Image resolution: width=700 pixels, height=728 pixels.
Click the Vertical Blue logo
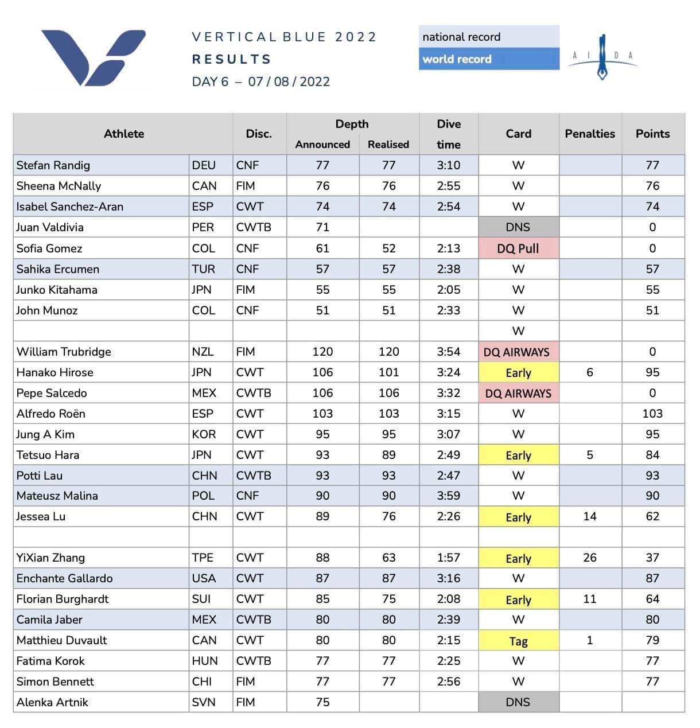[x=93, y=57]
